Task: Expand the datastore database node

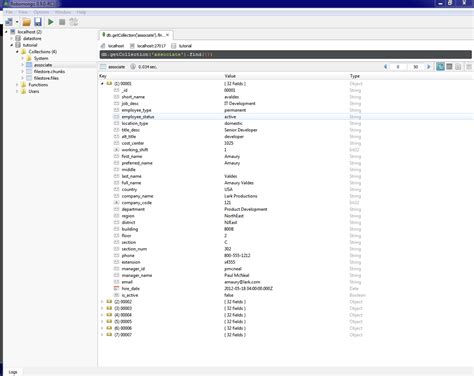Action: (x=12, y=38)
